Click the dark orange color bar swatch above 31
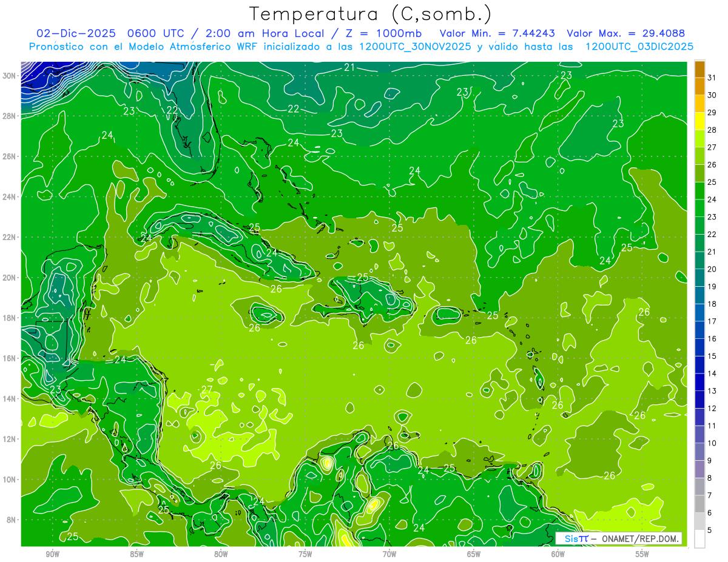The height and width of the screenshot is (562, 728). [x=699, y=69]
